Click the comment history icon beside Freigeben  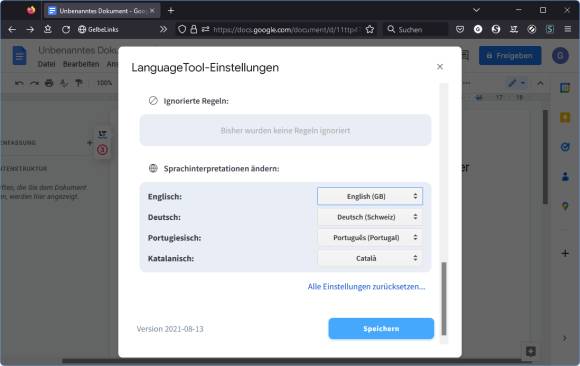465,56
